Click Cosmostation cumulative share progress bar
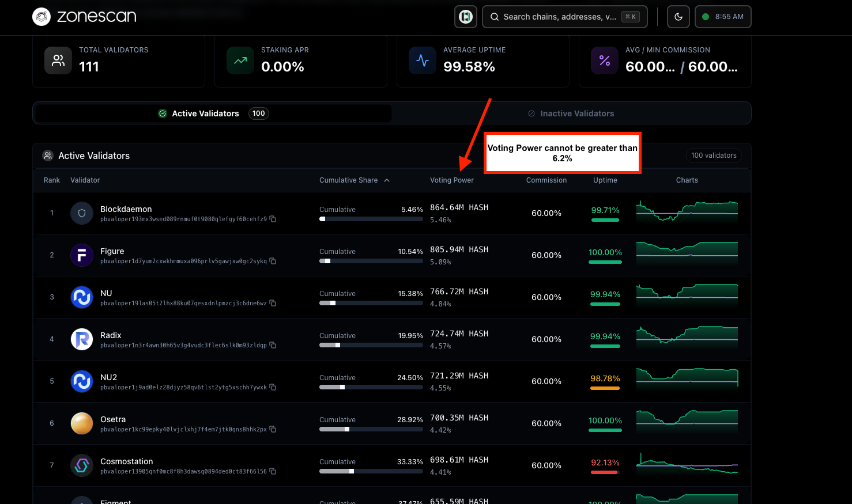The width and height of the screenshot is (852, 504). 371,471
